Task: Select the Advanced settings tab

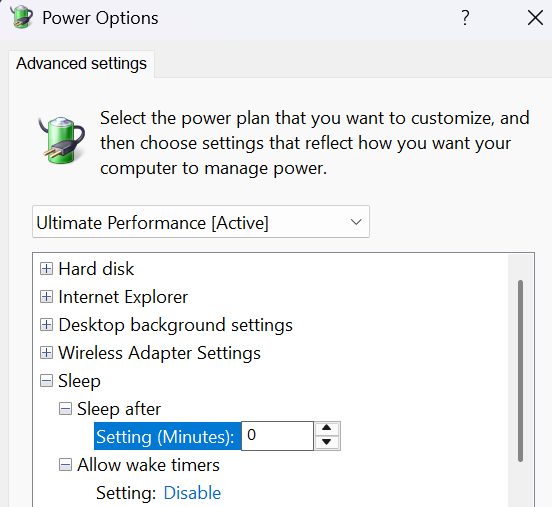Action: click(x=81, y=64)
